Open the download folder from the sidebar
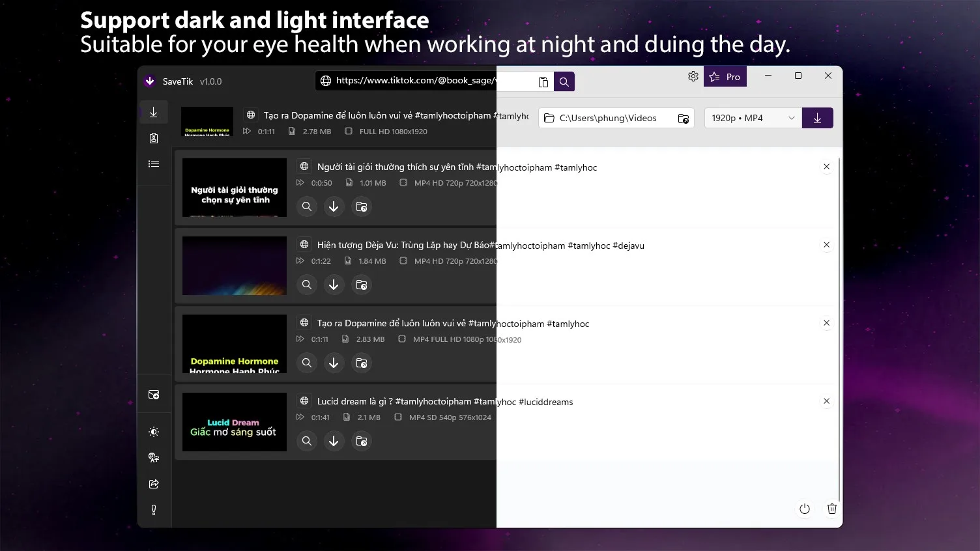This screenshot has height=551, width=980. click(154, 395)
